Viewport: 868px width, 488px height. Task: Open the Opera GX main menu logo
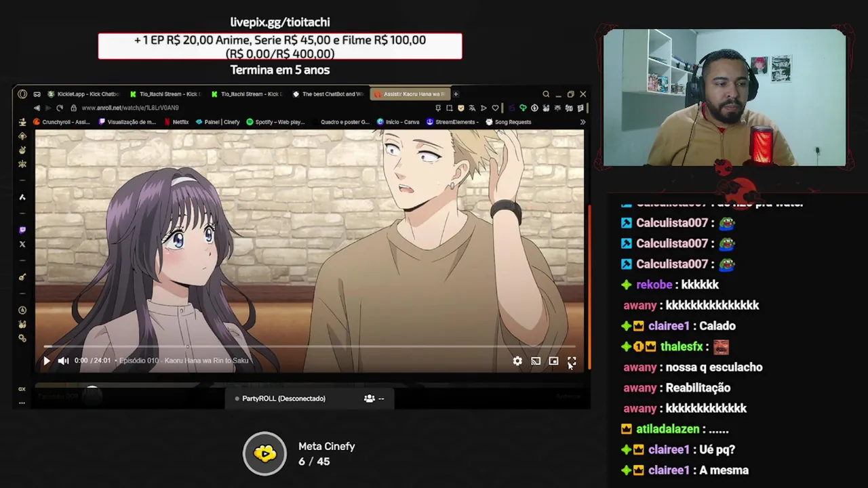pos(22,94)
